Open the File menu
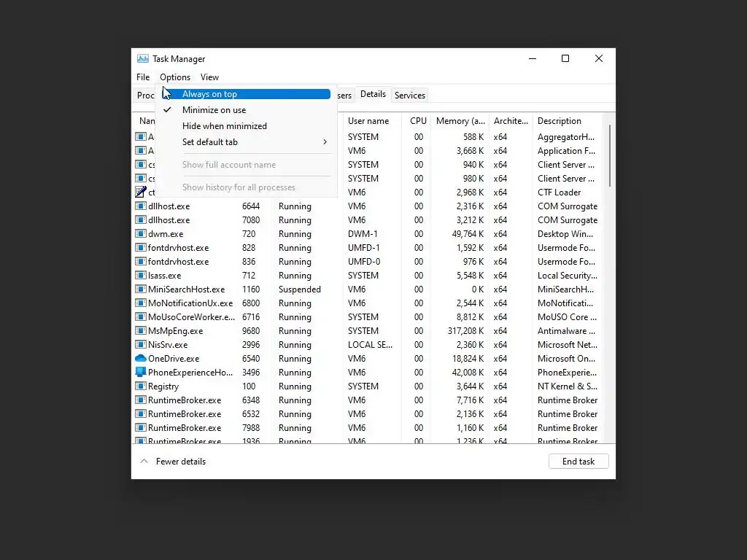This screenshot has height=560, width=747. pyautogui.click(x=142, y=77)
